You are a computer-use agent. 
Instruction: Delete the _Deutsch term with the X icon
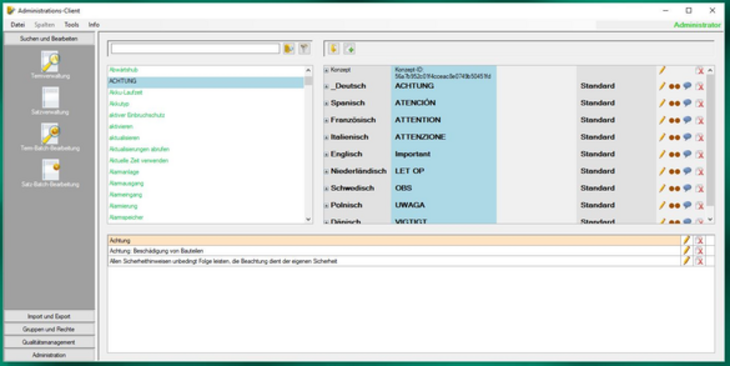point(699,87)
